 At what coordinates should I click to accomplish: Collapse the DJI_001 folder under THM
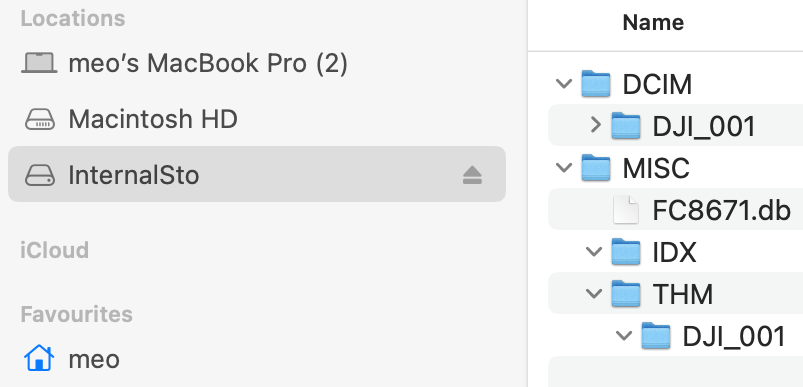624,336
